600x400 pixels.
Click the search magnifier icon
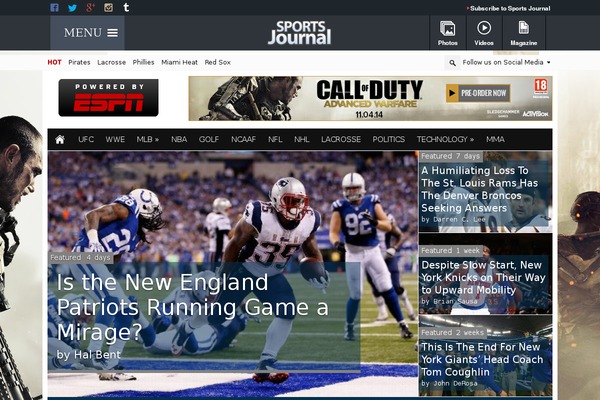(x=452, y=63)
